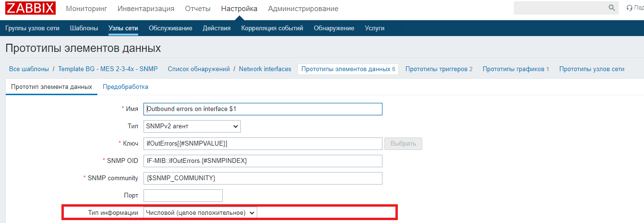This screenshot has height=223, width=644.
Task: Click the top search box
Action: tap(560, 8)
